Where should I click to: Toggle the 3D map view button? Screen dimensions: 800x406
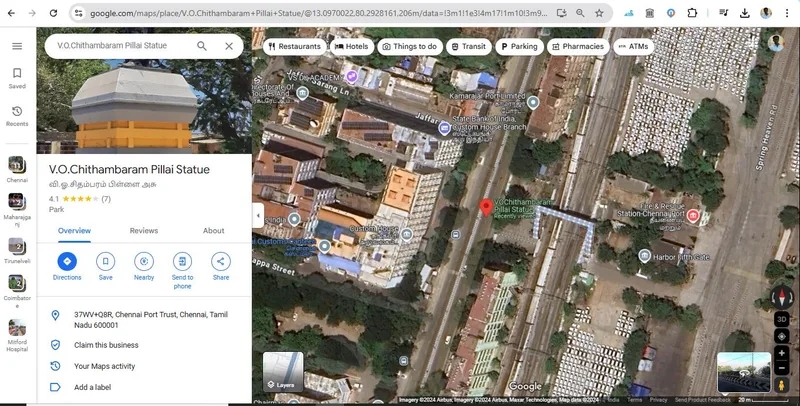point(782,319)
